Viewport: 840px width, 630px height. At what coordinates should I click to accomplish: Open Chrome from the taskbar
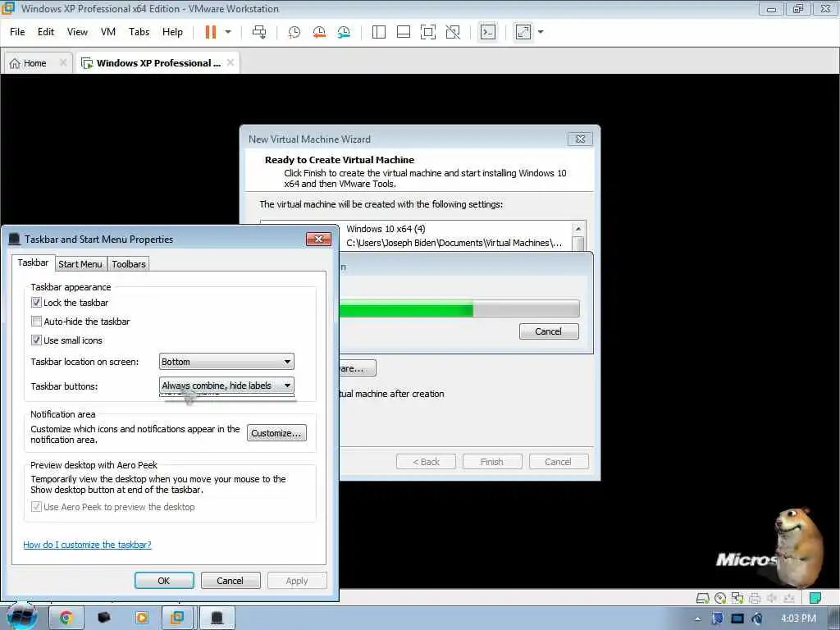(x=66, y=619)
